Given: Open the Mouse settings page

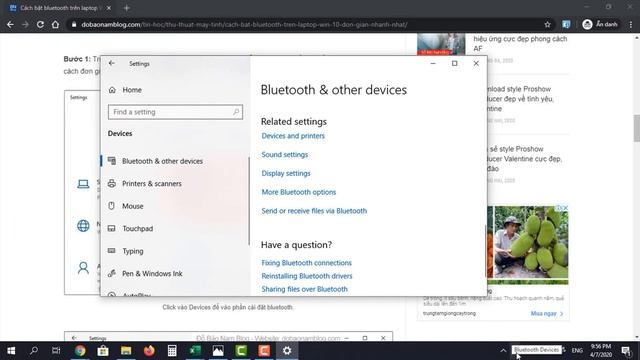Looking at the screenshot, I should tap(133, 206).
